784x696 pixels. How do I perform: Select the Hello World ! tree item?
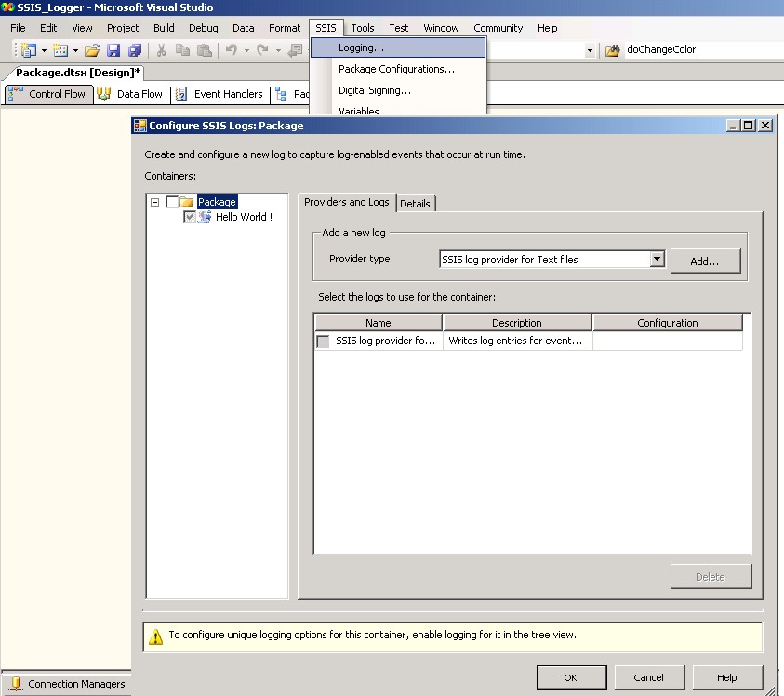[x=244, y=217]
